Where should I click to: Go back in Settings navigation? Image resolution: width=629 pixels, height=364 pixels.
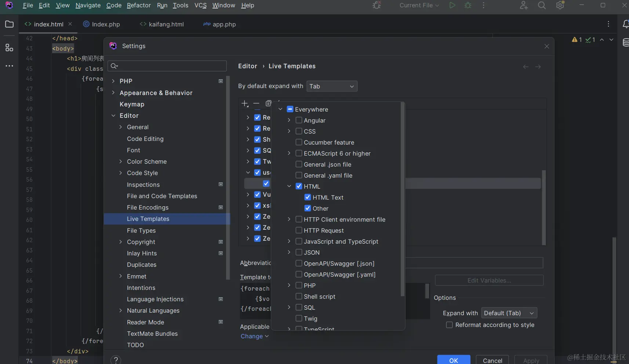coord(526,67)
